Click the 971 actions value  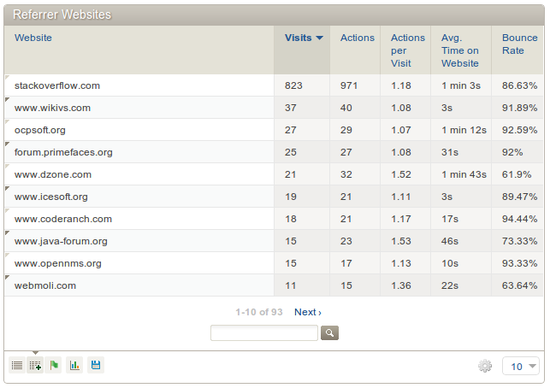tap(349, 86)
